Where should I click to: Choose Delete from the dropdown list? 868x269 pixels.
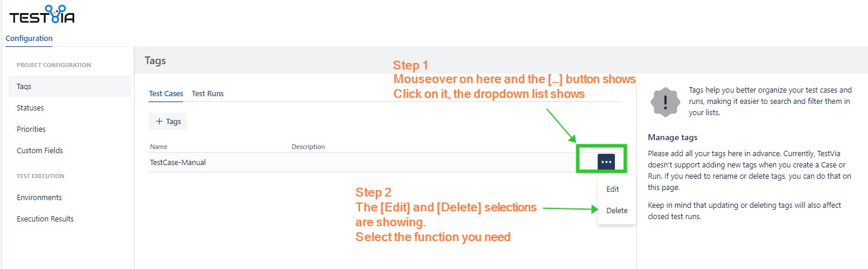pyautogui.click(x=617, y=211)
